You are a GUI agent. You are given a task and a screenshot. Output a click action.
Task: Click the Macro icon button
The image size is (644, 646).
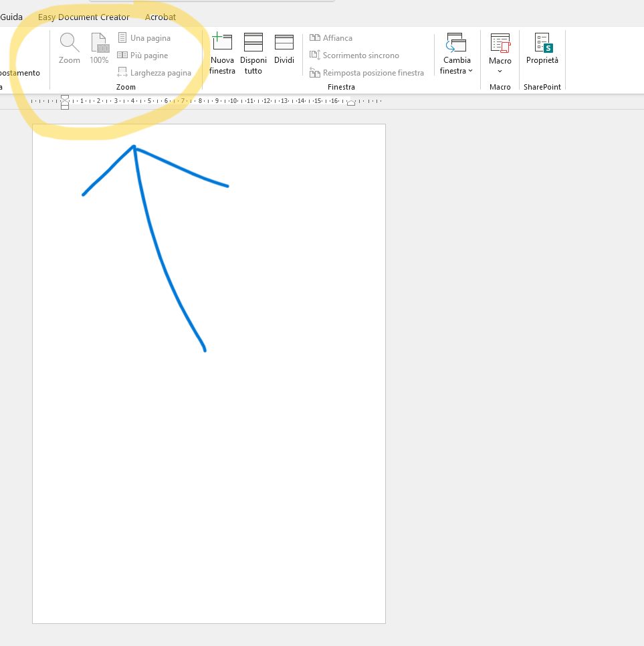tap(500, 43)
